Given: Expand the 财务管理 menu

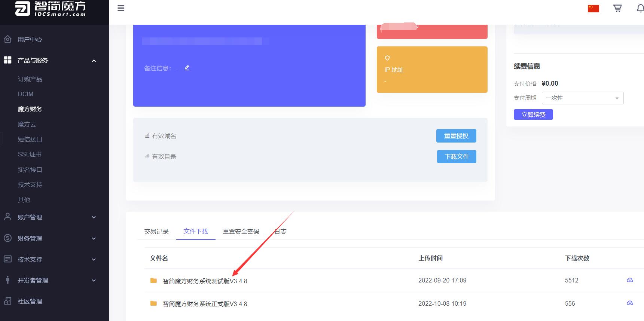Looking at the screenshot, I should pos(94,238).
